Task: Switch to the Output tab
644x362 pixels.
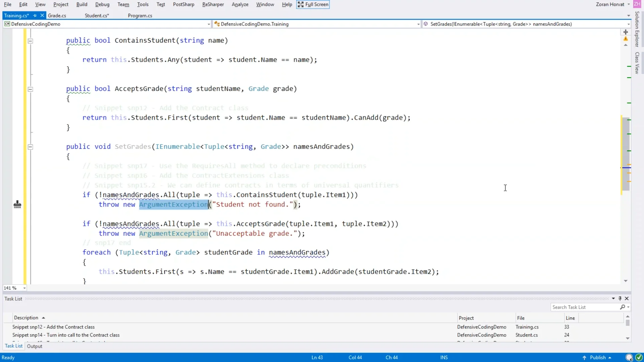Action: [x=35, y=346]
